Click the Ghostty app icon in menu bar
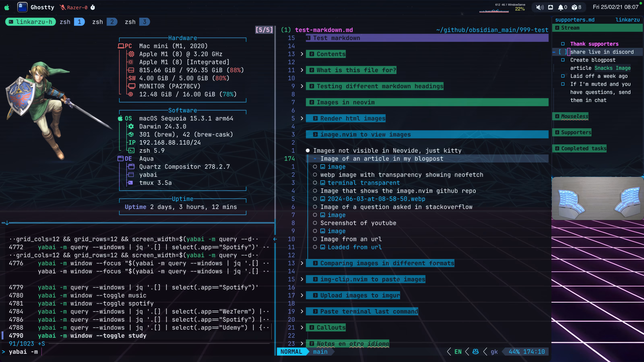Viewport: 644px width, 362px height. (22, 7)
